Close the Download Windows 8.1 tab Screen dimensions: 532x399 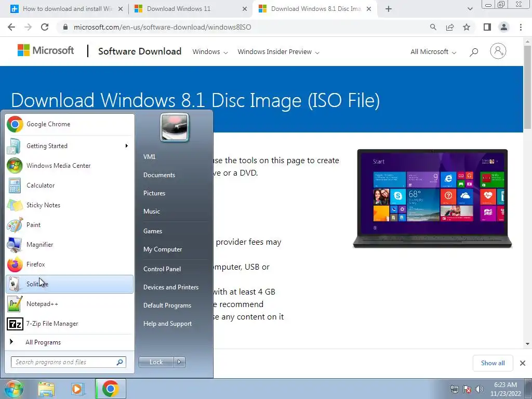tap(369, 9)
